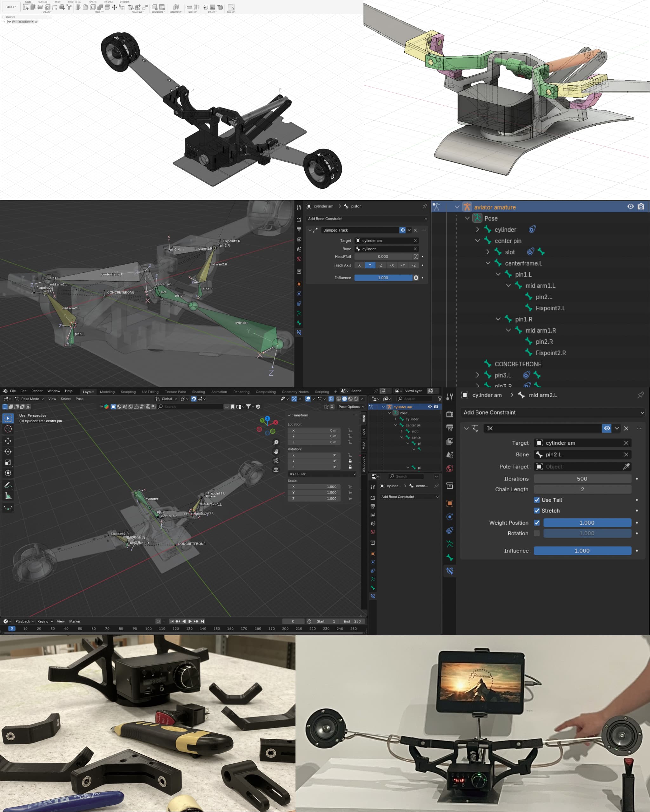Collapse the centerframe.L tree item
The image size is (650, 812).
click(488, 263)
